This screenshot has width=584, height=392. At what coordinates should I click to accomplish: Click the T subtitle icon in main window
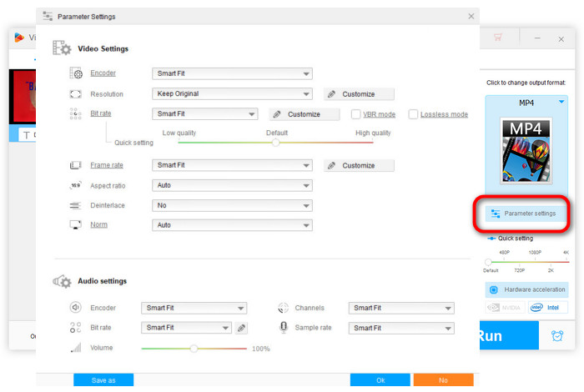[27, 135]
